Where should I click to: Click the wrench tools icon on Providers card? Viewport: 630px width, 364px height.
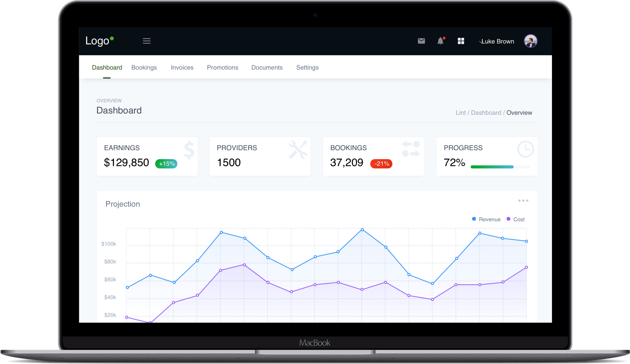click(x=298, y=150)
